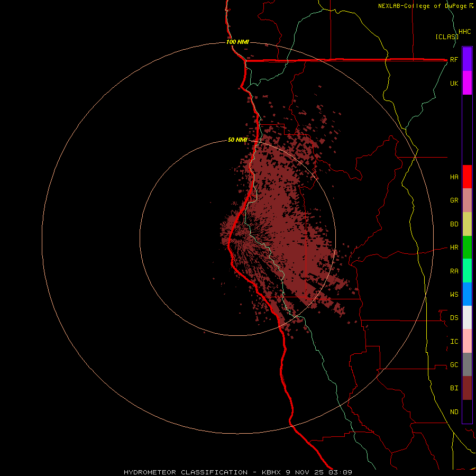Select the BD legend label
Viewport: 476px width, 476px height.
click(454, 224)
